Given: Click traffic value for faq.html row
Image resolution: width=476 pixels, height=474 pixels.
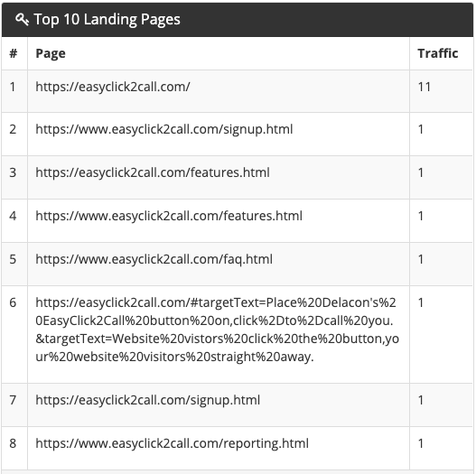Looking at the screenshot, I should (421, 259).
